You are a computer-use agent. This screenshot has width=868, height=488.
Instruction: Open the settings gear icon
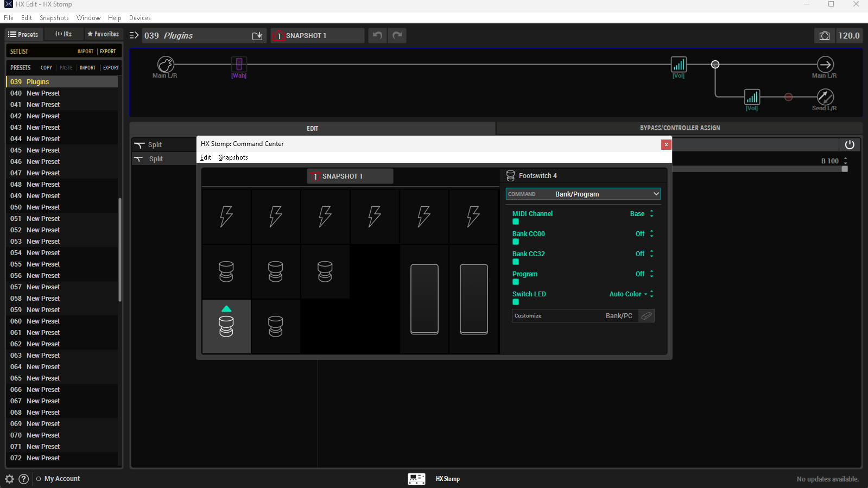pyautogui.click(x=9, y=479)
